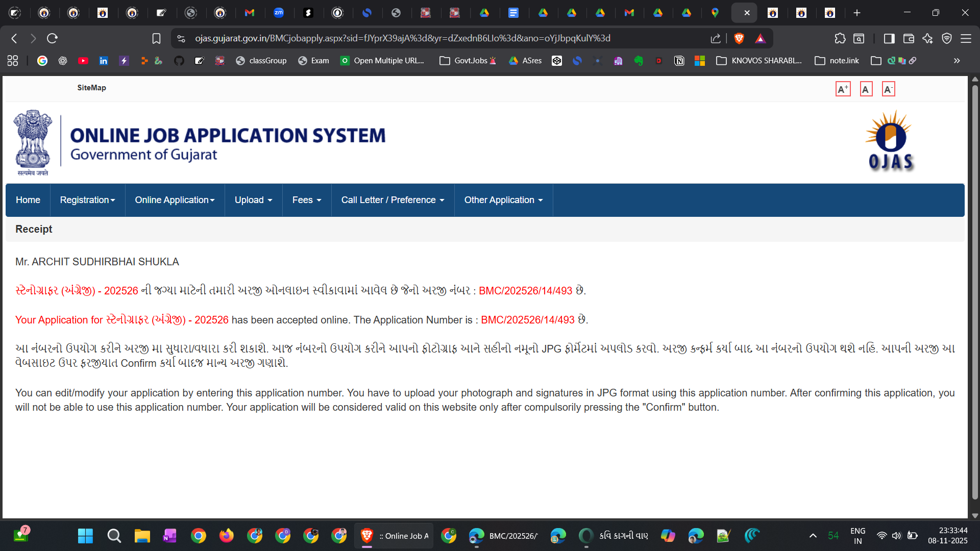Open File Explorer from the taskbar
The image size is (980, 551).
coord(142,536)
